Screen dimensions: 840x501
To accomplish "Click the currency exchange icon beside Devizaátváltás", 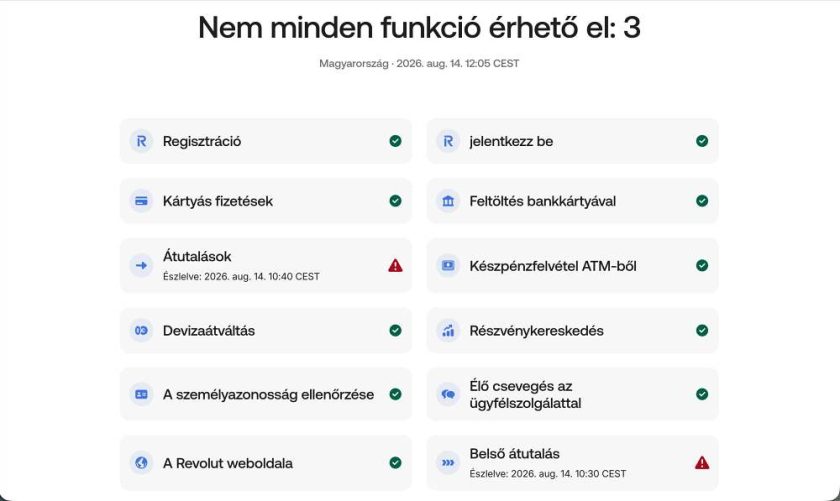I will point(141,331).
